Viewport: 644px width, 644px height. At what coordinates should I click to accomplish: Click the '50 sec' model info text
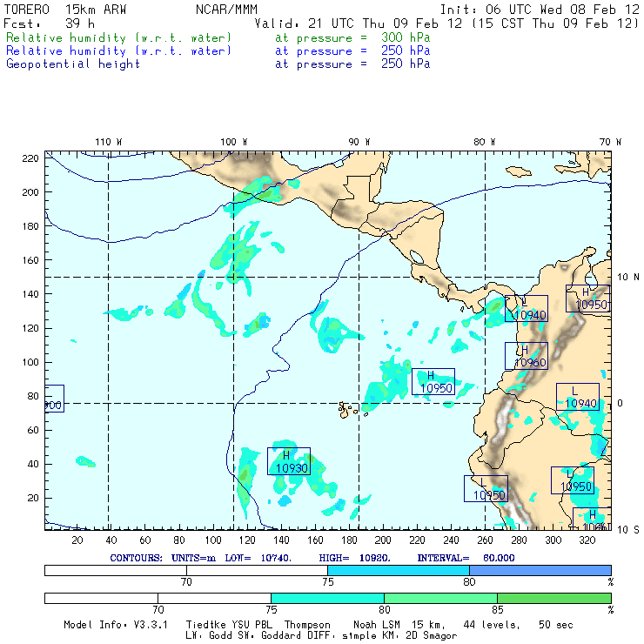point(556,625)
